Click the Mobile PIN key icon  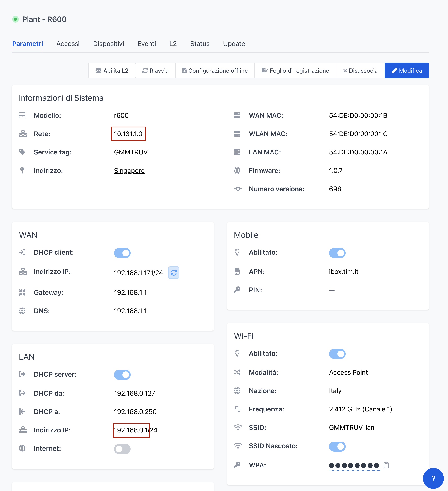(237, 290)
